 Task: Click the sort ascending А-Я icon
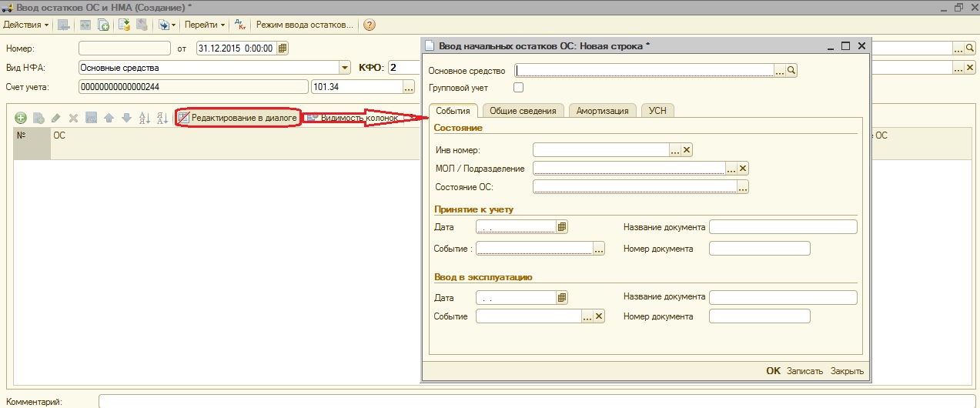tap(144, 118)
